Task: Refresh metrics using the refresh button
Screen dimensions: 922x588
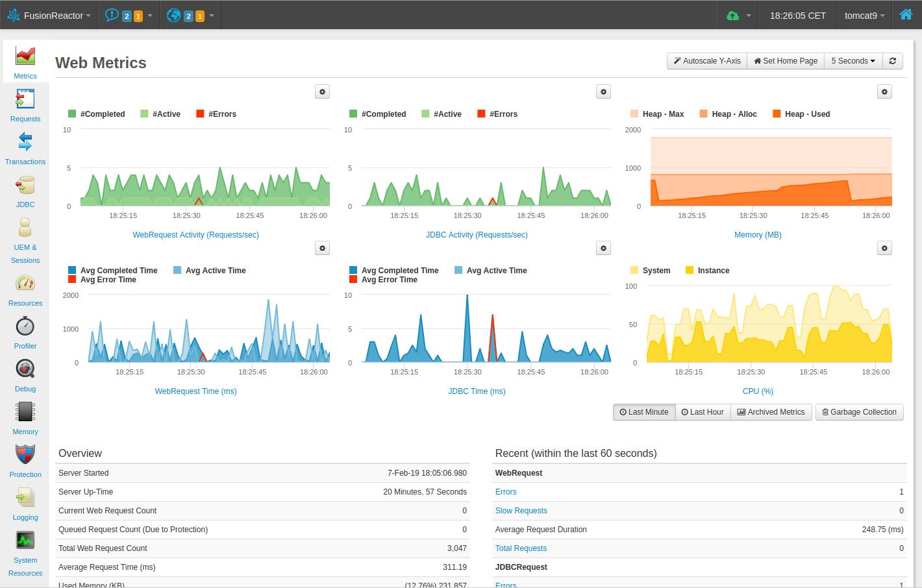Action: [x=892, y=60]
